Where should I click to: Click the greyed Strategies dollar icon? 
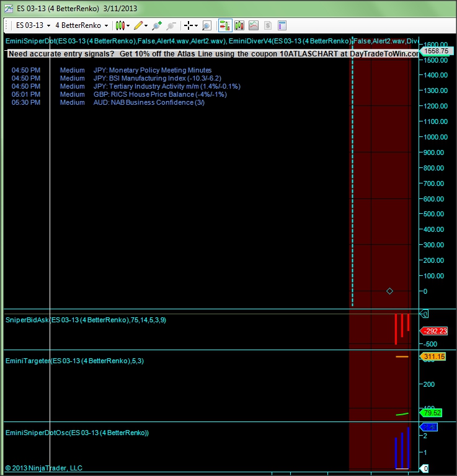point(267,25)
